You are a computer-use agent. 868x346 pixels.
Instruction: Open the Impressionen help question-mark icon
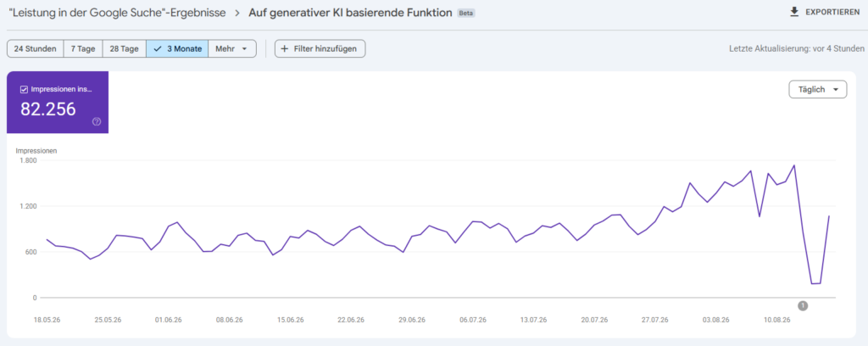pos(97,122)
